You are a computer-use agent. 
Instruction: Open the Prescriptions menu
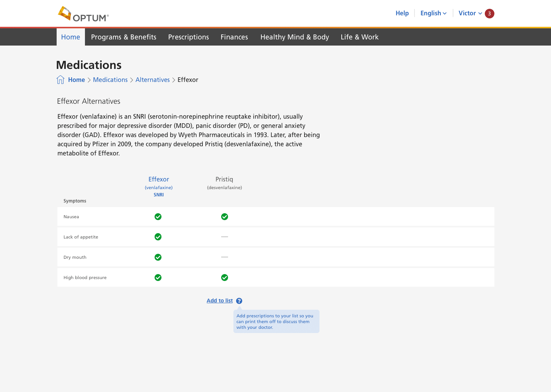click(188, 37)
